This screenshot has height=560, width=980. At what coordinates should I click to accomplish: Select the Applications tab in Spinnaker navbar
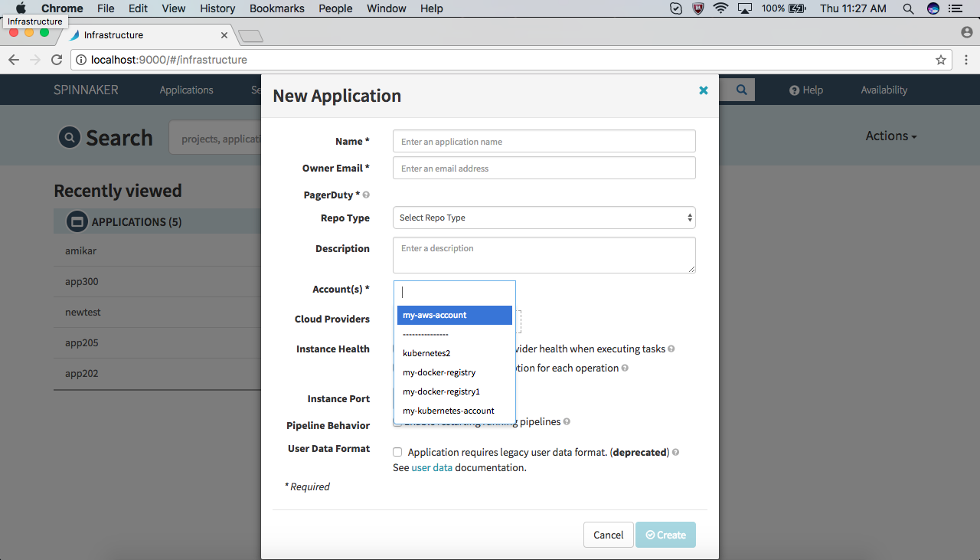click(x=186, y=90)
